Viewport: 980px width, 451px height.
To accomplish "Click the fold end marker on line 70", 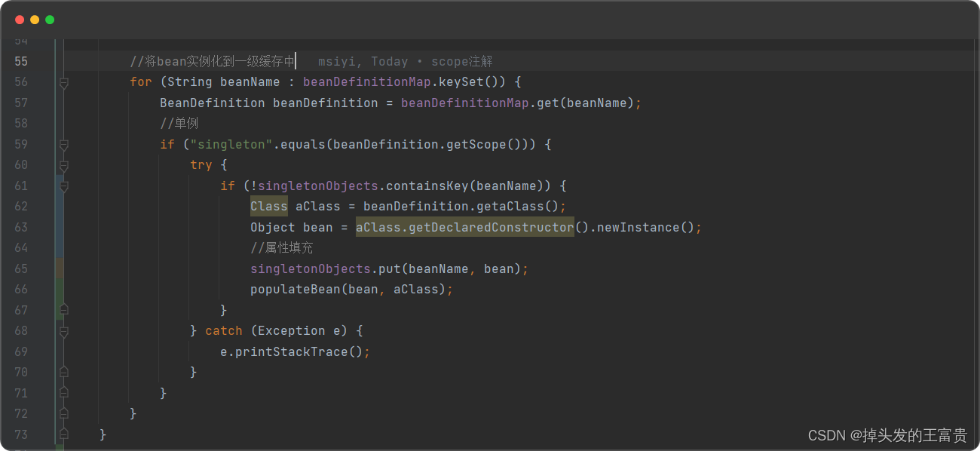I will (x=64, y=373).
